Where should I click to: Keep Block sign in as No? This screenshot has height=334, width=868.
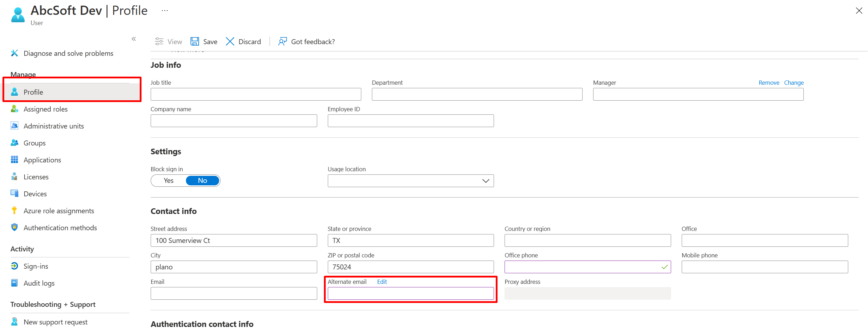point(202,180)
